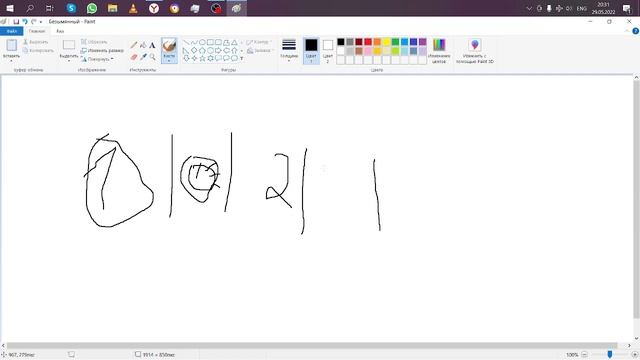
Task: Select the Curve shape
Action: pyautogui.click(x=194, y=42)
